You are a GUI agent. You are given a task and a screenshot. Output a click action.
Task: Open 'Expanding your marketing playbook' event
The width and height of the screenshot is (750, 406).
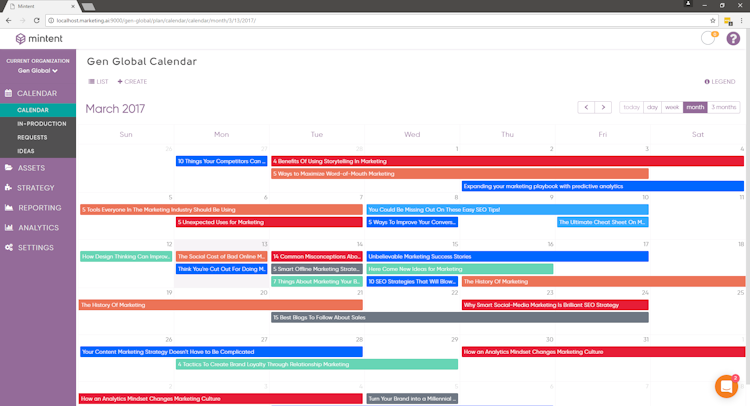603,186
